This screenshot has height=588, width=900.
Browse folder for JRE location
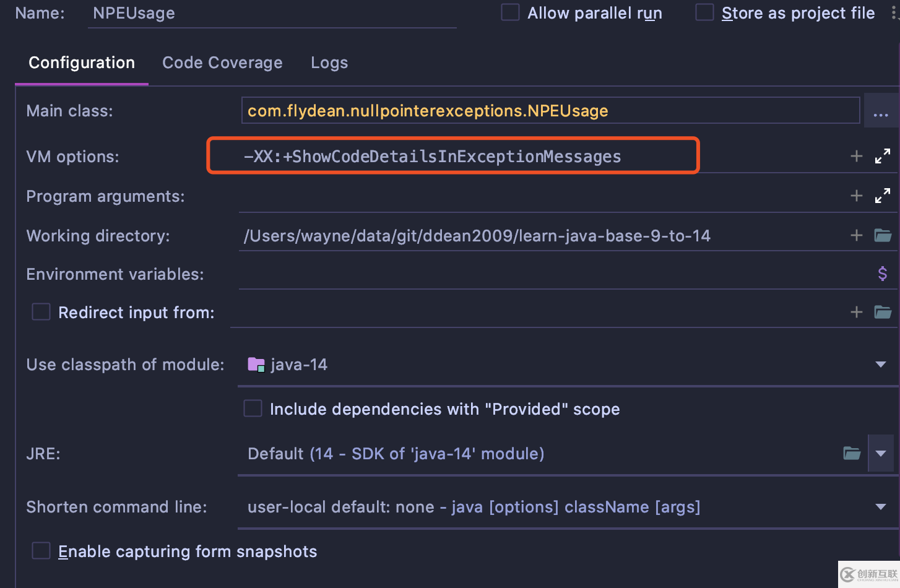852,453
